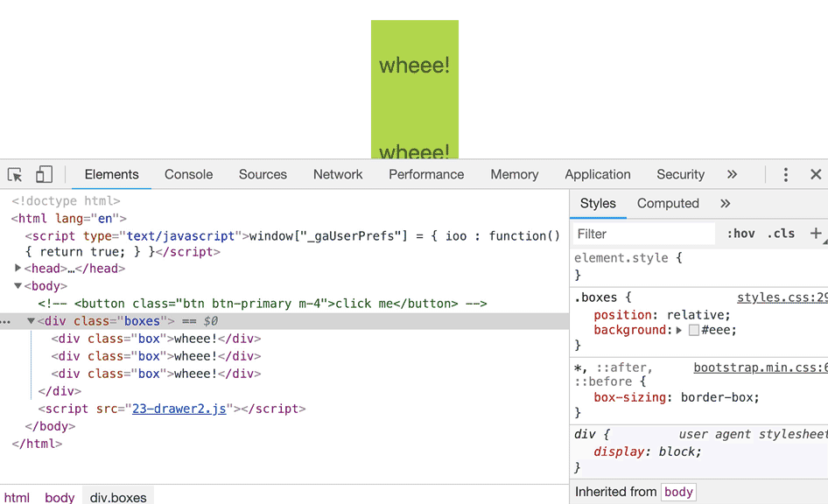828x504 pixels.
Task: Show more DevTools tabs with the chevron
Action: 732,174
